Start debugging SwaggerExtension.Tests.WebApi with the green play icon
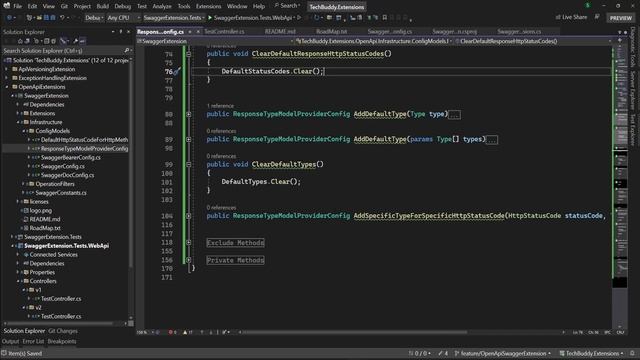 [x=210, y=18]
